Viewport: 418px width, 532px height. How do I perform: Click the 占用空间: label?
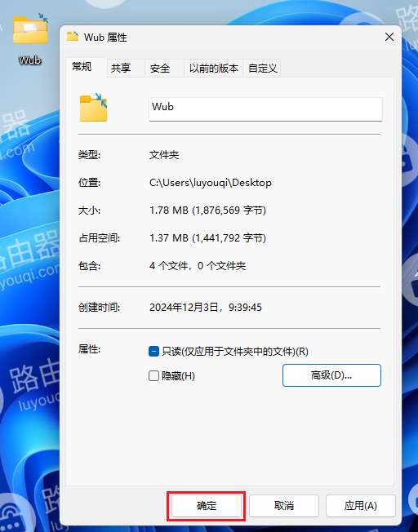(x=99, y=238)
